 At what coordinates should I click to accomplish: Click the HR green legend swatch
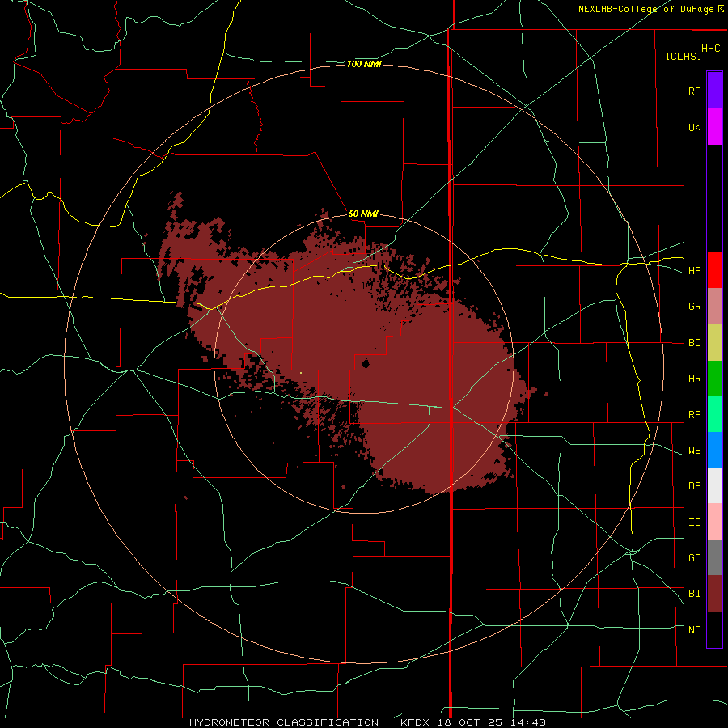(714, 379)
